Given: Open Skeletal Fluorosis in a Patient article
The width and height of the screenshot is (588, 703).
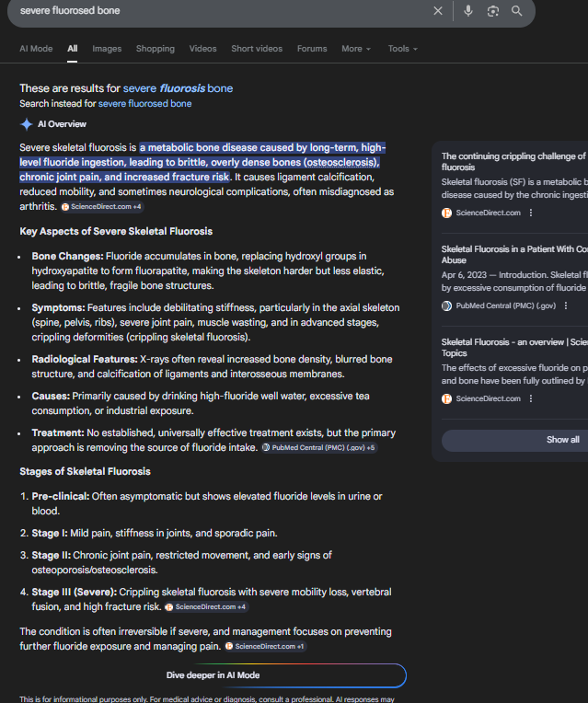Looking at the screenshot, I should 514,254.
